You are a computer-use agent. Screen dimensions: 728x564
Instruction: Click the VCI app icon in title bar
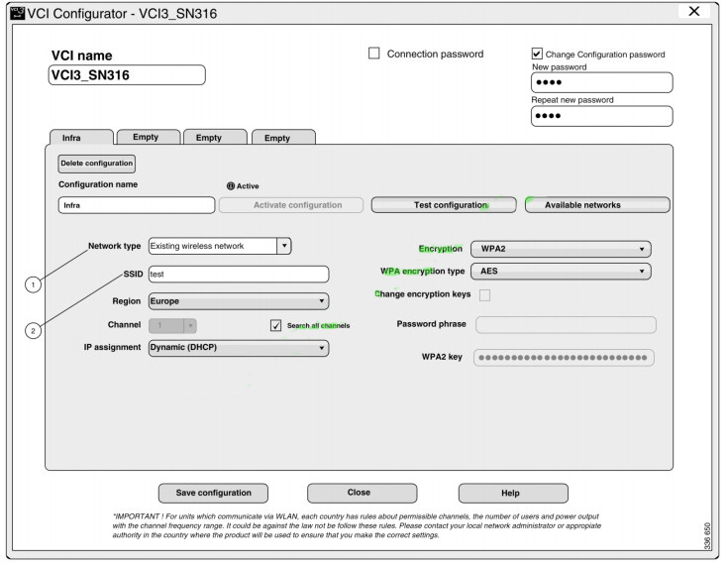(17, 13)
